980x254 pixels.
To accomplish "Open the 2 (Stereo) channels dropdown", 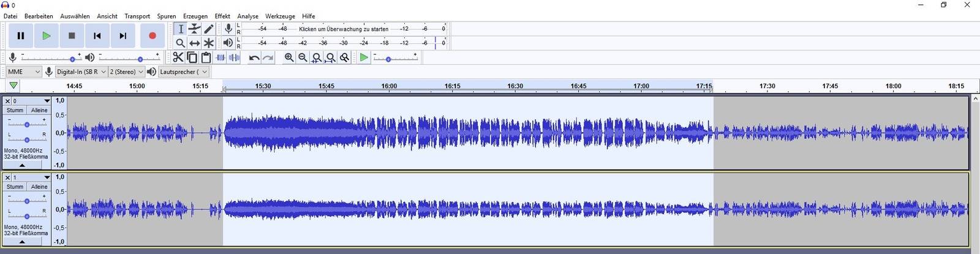I will click(126, 72).
